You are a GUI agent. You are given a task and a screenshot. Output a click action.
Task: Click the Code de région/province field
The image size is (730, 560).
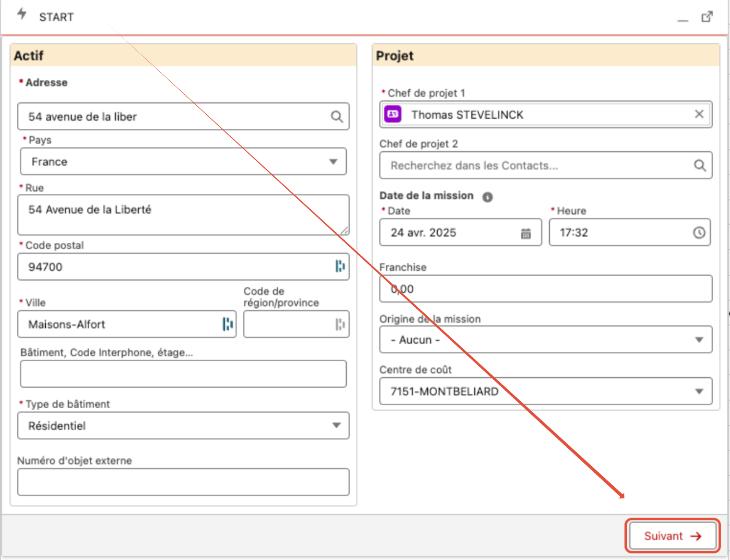(296, 324)
